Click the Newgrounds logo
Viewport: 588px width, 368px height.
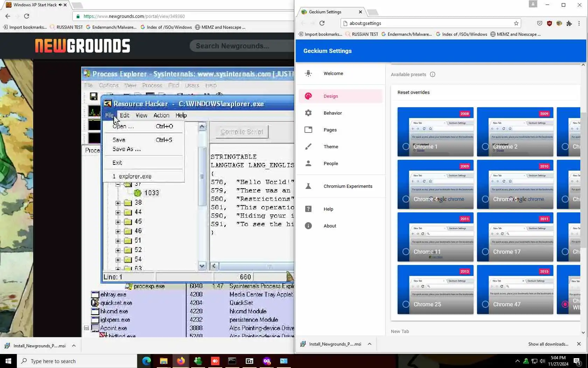coord(83,46)
